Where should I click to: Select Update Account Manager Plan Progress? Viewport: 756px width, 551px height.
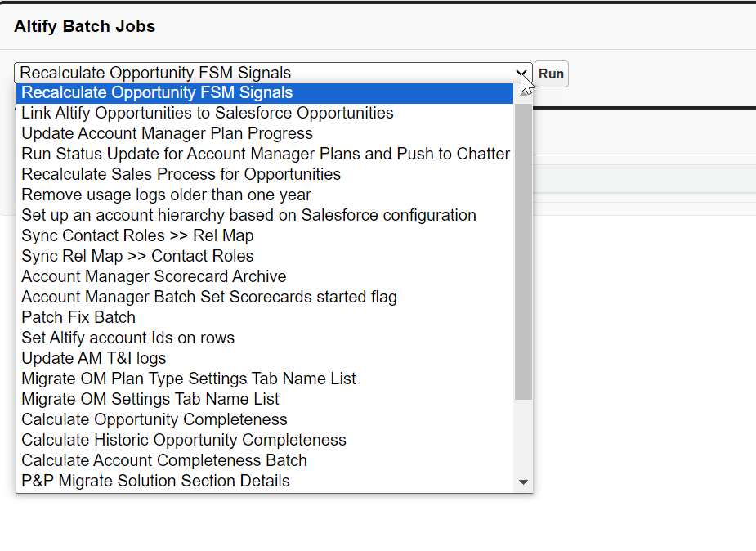point(265,133)
